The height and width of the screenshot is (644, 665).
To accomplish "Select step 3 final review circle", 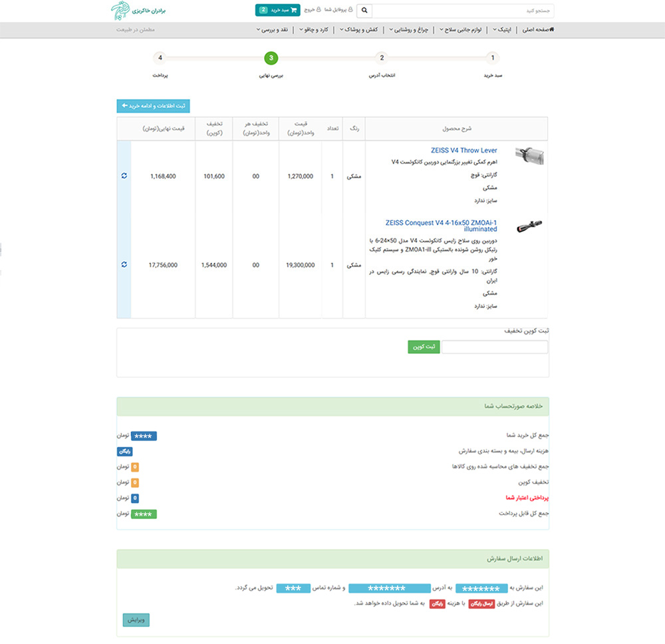I will click(271, 58).
